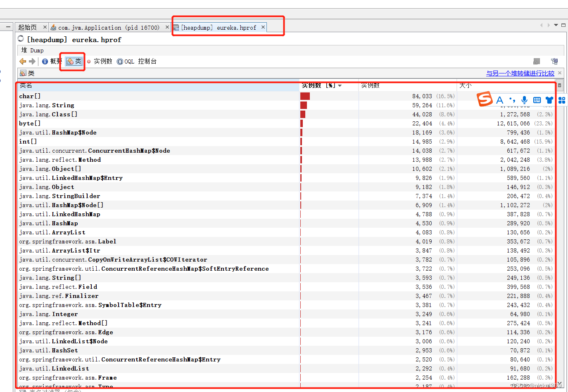This screenshot has width=568, height=392.
Task: Switch to the 实例数 instances view
Action: (100, 61)
